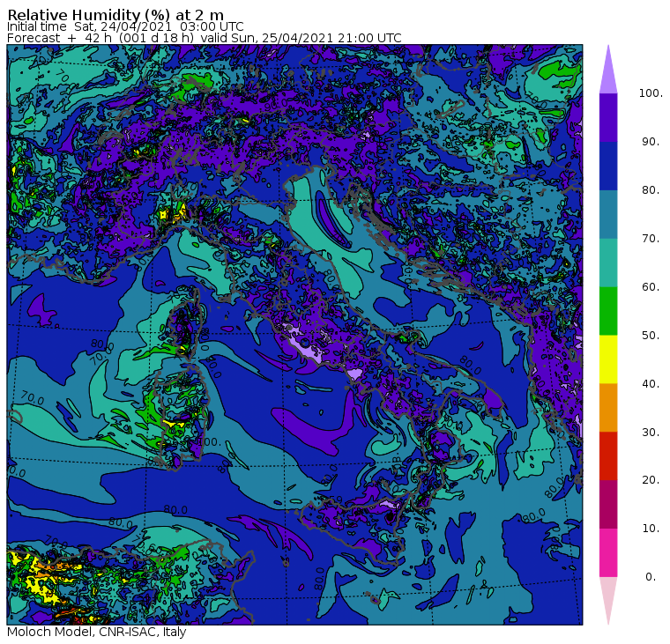The height and width of the screenshot is (644, 670).
Task: Select the steel blue 70–80 colorbar band
Action: point(608,214)
